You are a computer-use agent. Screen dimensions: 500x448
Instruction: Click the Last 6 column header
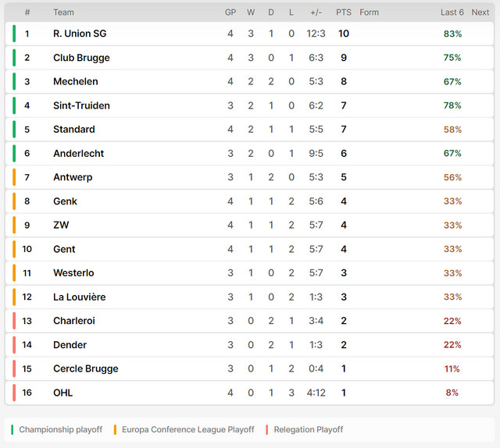[452, 12]
